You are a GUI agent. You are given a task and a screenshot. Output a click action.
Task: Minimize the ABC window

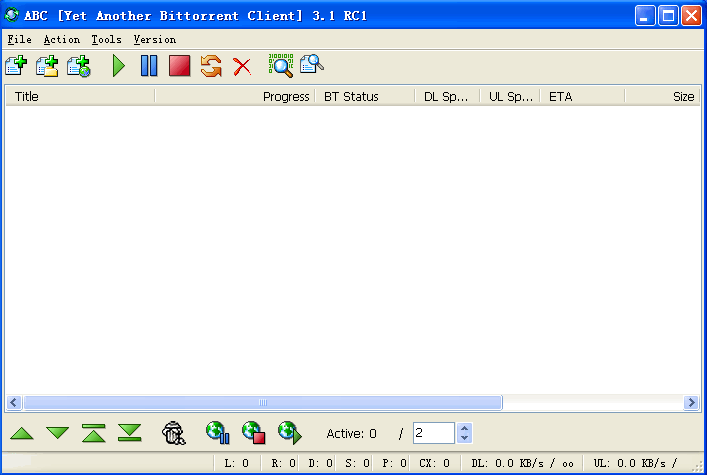(x=645, y=16)
